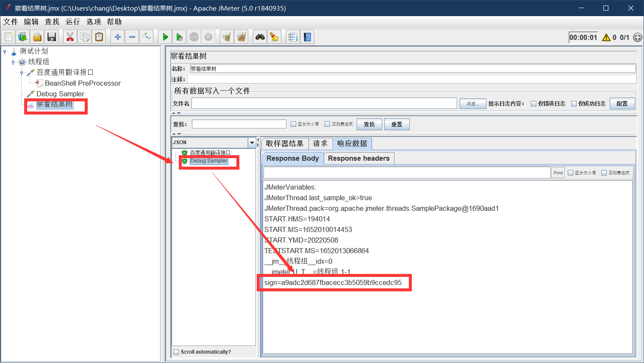Click the 查找 search button
The width and height of the screenshot is (644, 363).
tap(369, 124)
